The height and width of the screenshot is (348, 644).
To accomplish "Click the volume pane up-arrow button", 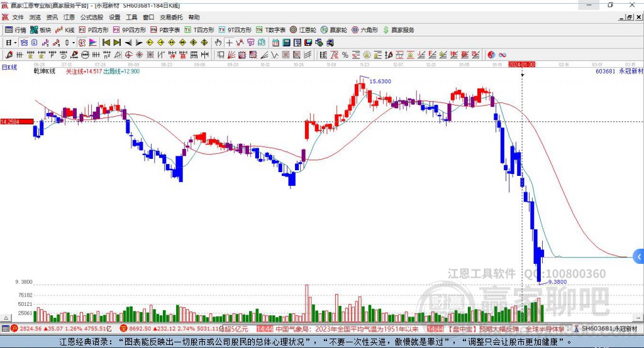I will point(6,318).
